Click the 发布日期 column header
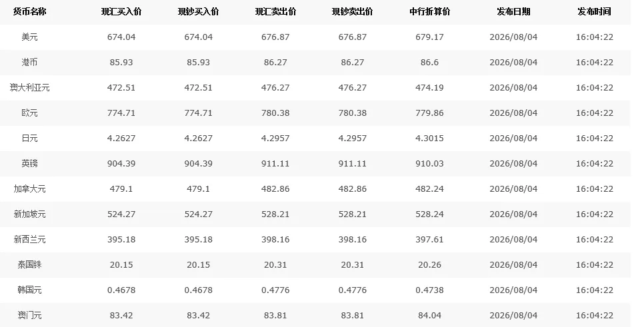Image resolution: width=644 pixels, height=327 pixels. coord(513,12)
